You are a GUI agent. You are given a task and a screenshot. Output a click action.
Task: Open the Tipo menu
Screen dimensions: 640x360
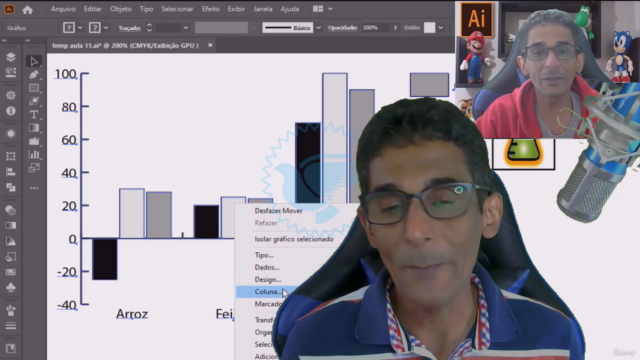147,9
